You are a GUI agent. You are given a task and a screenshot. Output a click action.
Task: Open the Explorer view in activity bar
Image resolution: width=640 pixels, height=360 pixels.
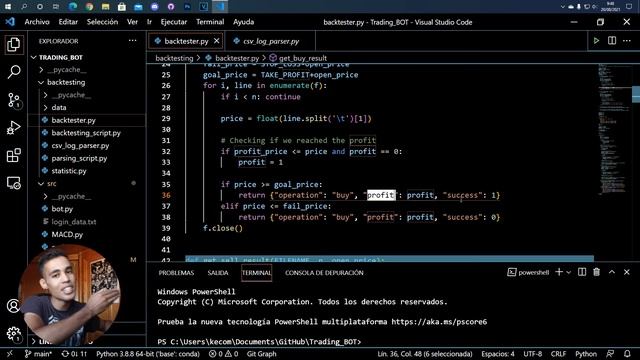13,44
